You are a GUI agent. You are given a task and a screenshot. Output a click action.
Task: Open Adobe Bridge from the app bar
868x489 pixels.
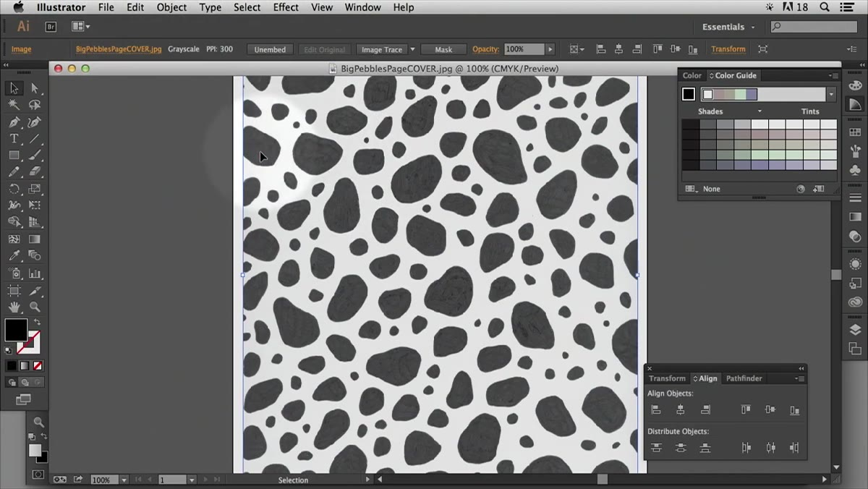click(51, 27)
